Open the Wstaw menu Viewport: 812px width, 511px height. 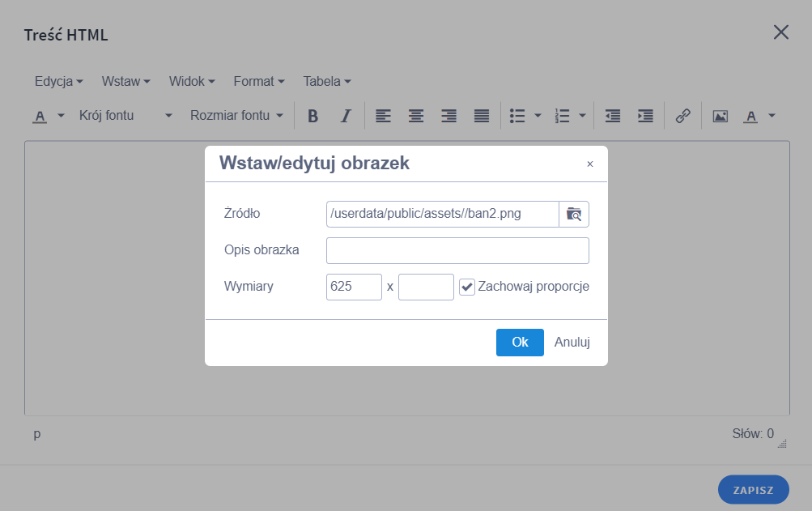(x=125, y=81)
